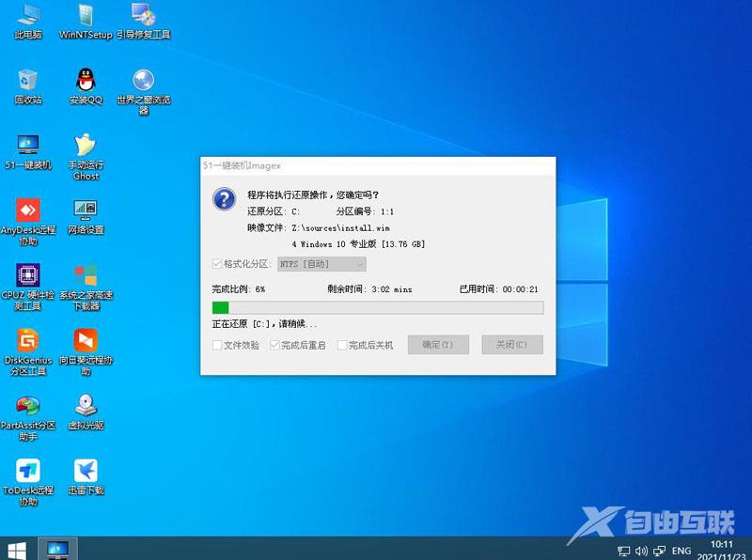Open the 51一键装机 desktop icon

(28, 152)
